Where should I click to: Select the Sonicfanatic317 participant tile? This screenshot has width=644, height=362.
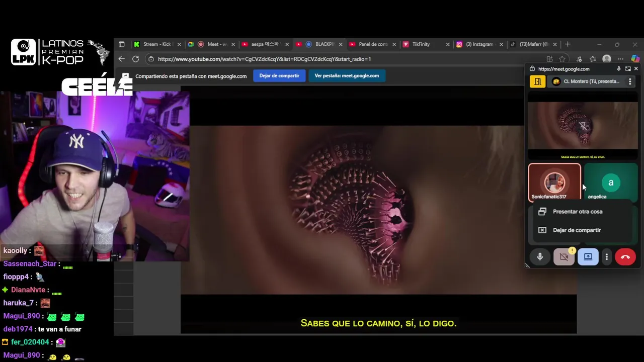[554, 183]
